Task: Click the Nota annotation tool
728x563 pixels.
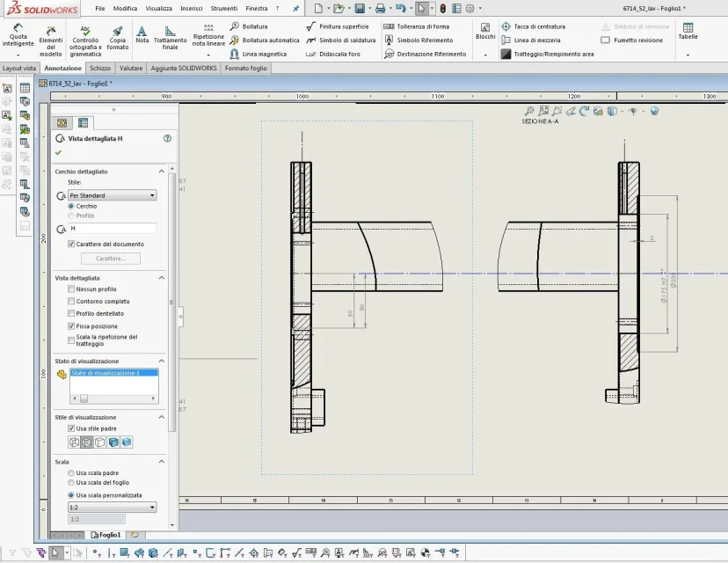Action: 142,35
